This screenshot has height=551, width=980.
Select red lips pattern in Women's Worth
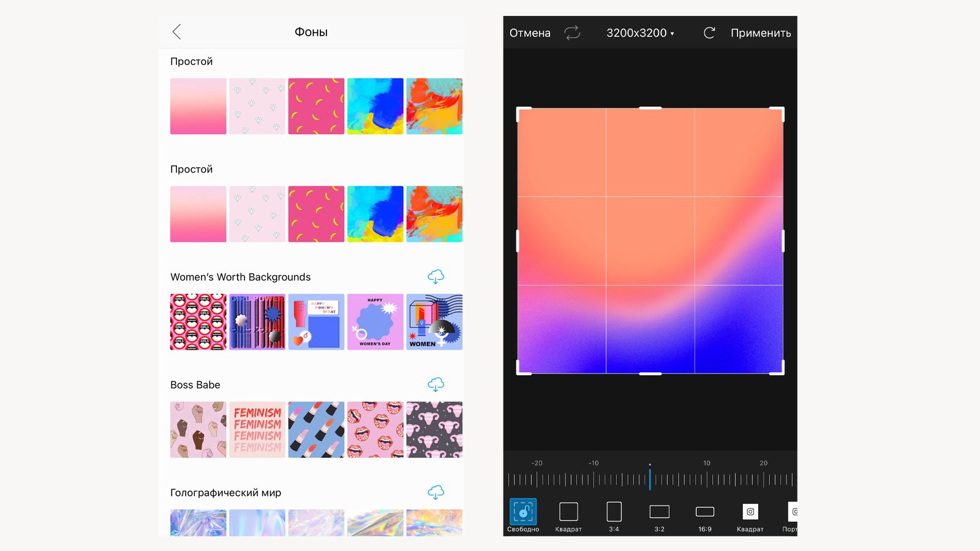pyautogui.click(x=198, y=321)
